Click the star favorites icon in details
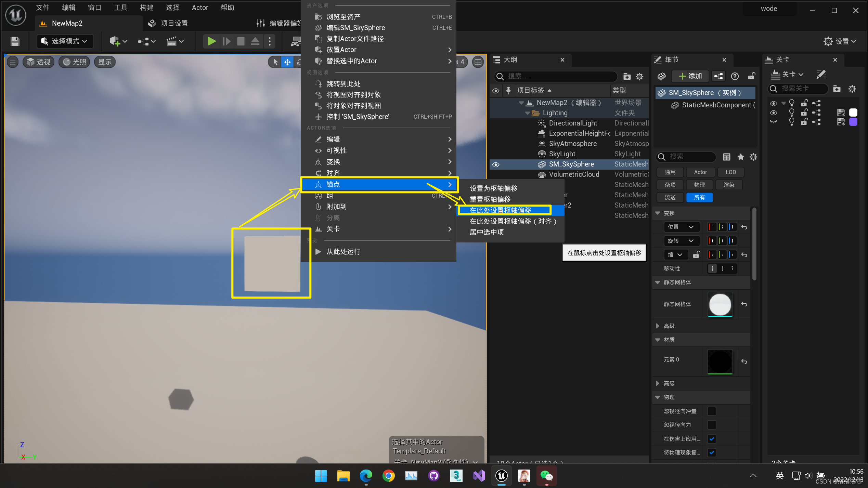 (x=740, y=157)
